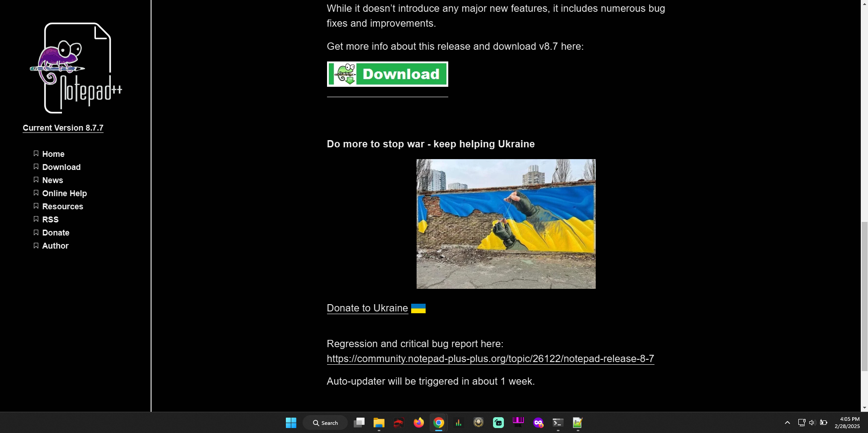Viewport: 868px width, 433px height.
Task: Switch to Firefox in the taskbar
Action: [x=418, y=423]
